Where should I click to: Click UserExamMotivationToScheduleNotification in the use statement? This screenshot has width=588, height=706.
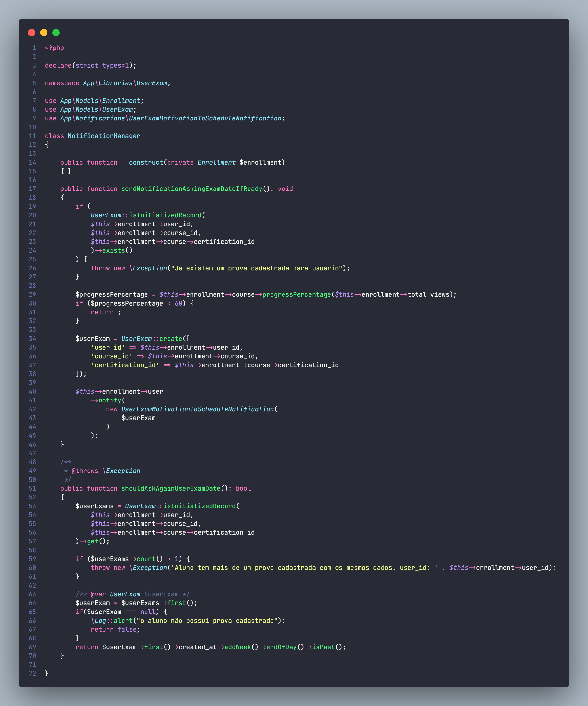click(x=205, y=118)
